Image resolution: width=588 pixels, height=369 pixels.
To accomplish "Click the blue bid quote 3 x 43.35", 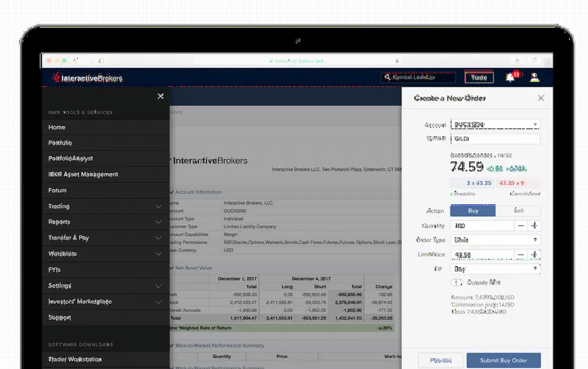I will [x=473, y=183].
